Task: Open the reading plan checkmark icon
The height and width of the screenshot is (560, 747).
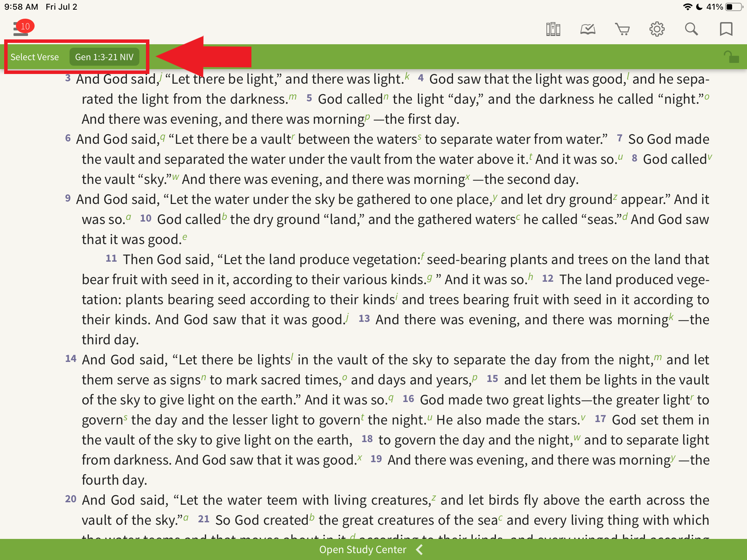Action: [x=588, y=29]
